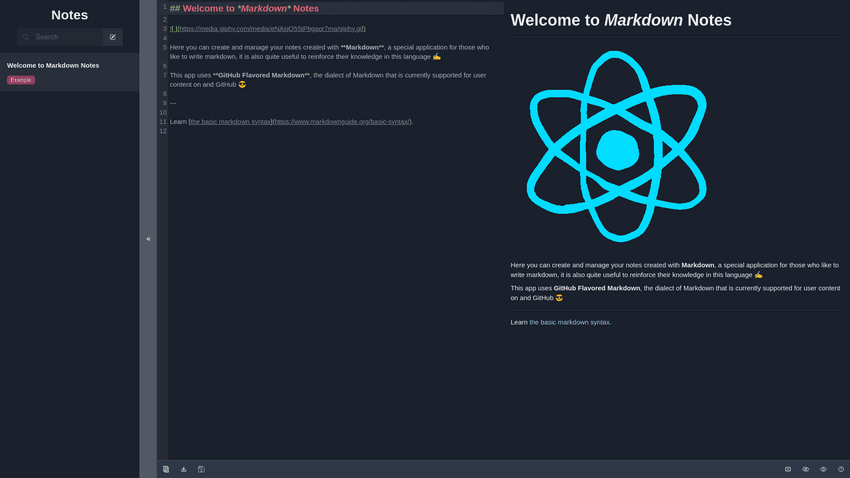
Task: Open the Welcome to Markdown Notes note
Action: 53,66
